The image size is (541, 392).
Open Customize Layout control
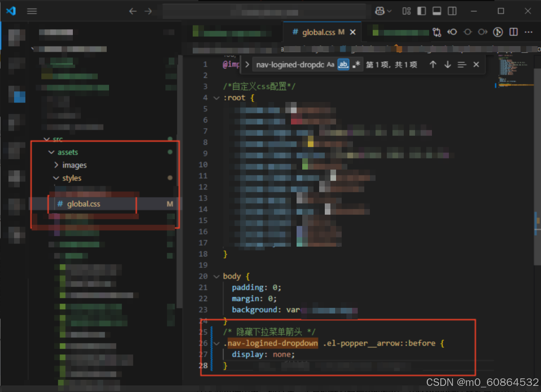pyautogui.click(x=407, y=11)
